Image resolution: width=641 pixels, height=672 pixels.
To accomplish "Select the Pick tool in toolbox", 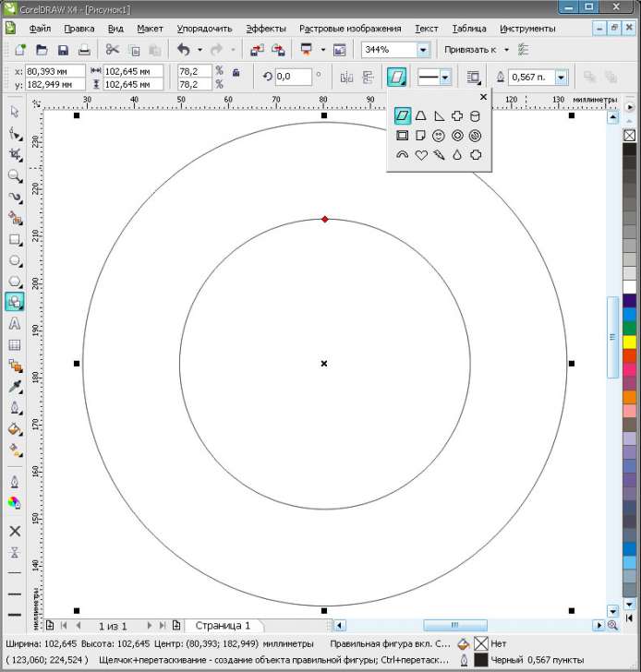I will coord(15,112).
